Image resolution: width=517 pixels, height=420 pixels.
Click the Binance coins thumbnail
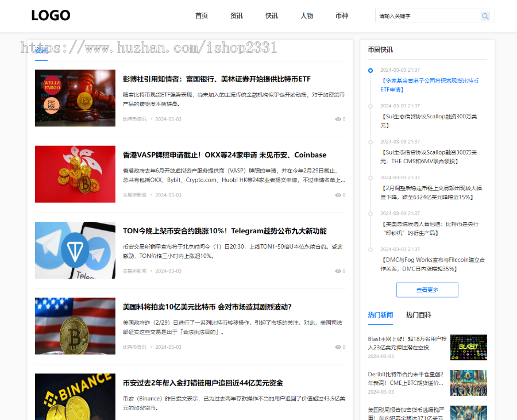(75, 397)
